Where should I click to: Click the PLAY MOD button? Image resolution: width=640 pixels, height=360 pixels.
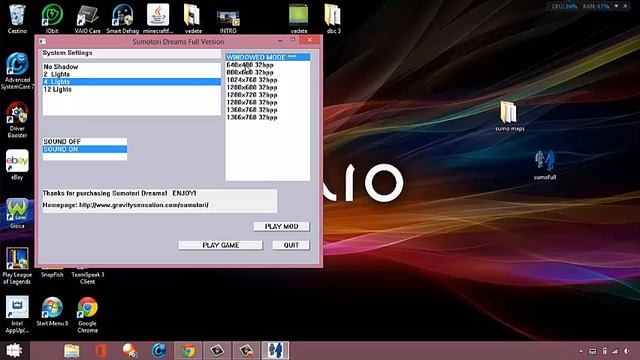(282, 227)
